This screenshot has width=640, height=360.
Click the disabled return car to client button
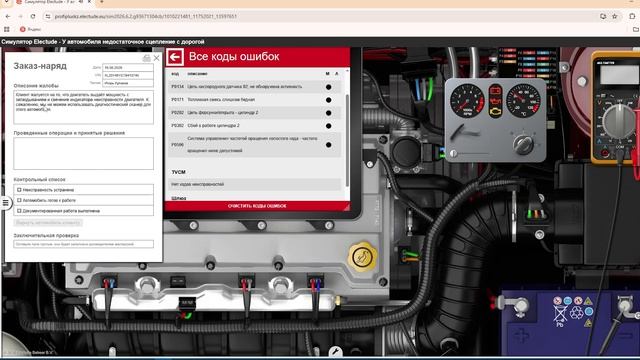click(48, 223)
